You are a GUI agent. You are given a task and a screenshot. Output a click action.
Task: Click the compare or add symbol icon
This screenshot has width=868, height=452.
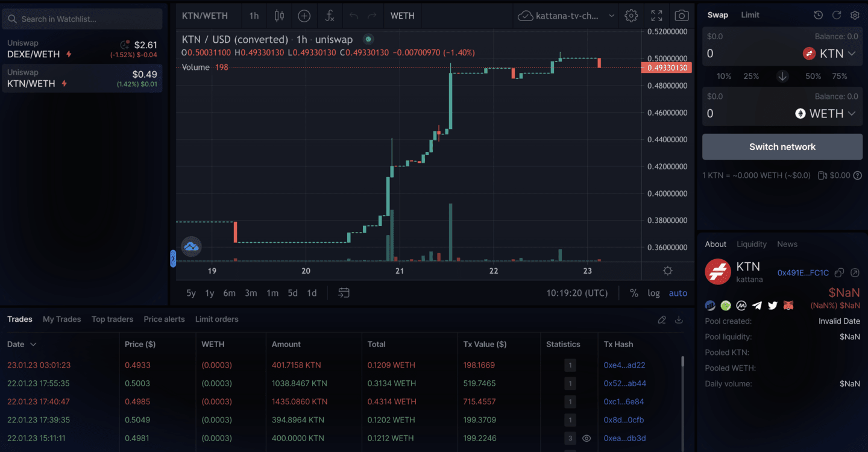[304, 16]
